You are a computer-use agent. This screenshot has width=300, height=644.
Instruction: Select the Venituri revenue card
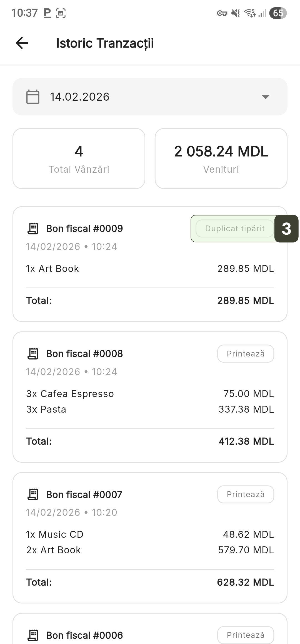221,158
